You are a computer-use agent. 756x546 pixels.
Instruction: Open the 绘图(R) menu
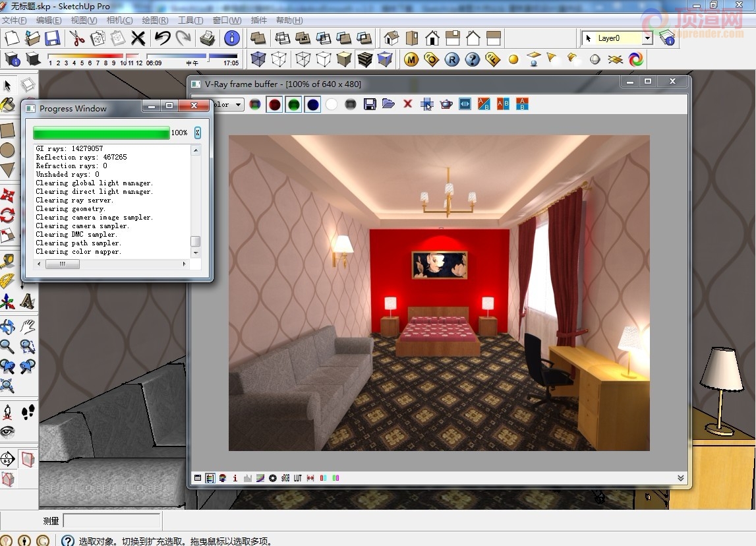(x=155, y=20)
